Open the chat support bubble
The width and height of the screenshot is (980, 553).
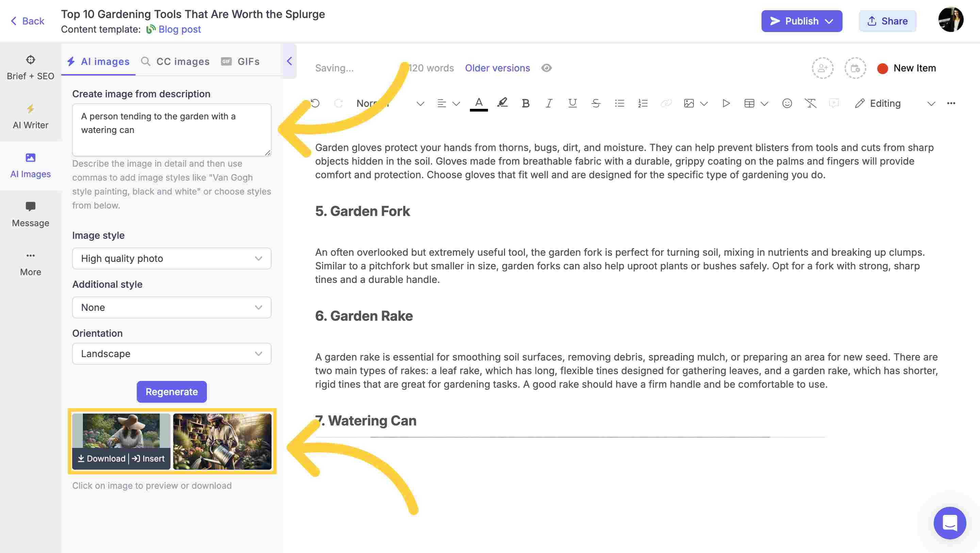tap(950, 523)
